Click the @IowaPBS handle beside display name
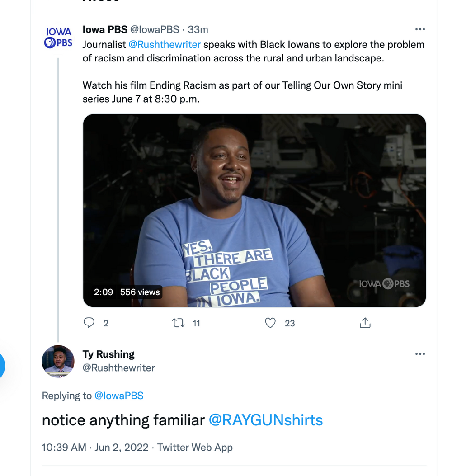The height and width of the screenshot is (476, 452). pos(155,30)
